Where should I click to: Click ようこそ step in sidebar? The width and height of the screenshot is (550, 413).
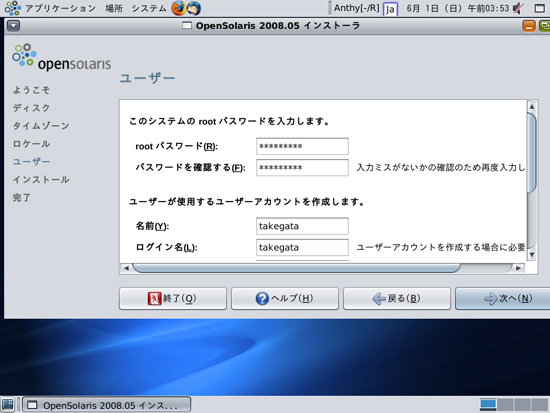pyautogui.click(x=31, y=90)
